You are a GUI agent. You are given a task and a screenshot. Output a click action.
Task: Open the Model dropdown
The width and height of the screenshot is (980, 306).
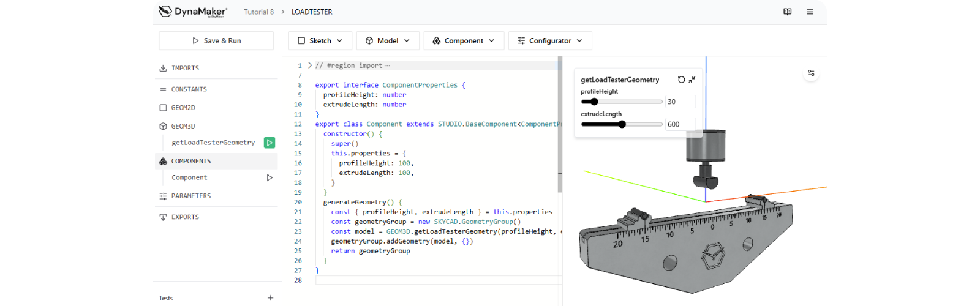click(x=387, y=40)
